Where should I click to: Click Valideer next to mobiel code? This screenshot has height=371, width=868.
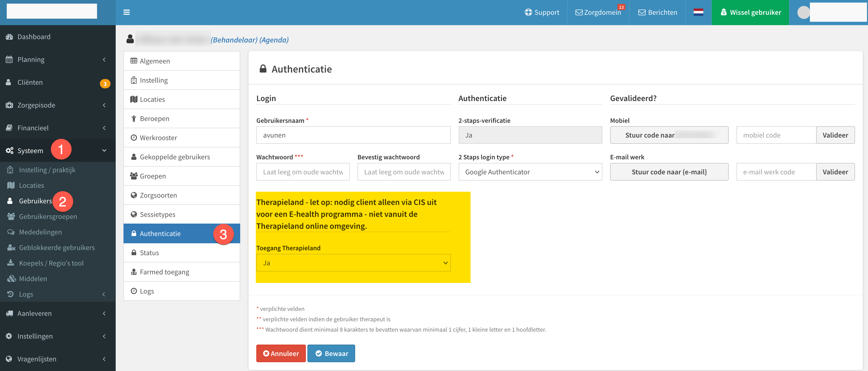click(835, 135)
